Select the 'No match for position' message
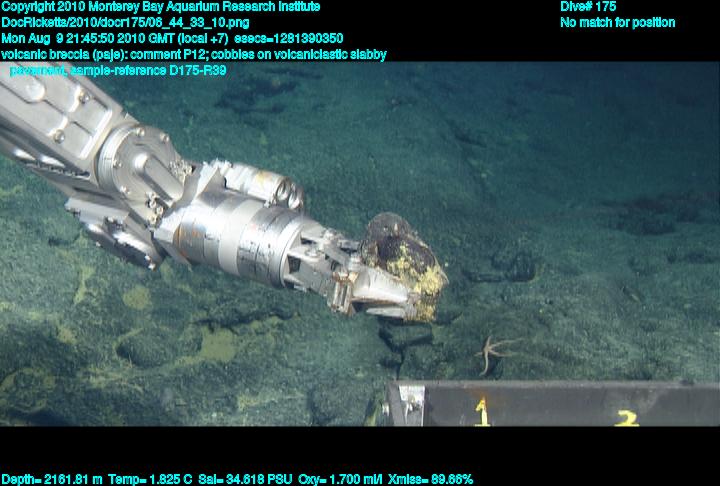Viewport: 720px width, 486px height. [617, 23]
